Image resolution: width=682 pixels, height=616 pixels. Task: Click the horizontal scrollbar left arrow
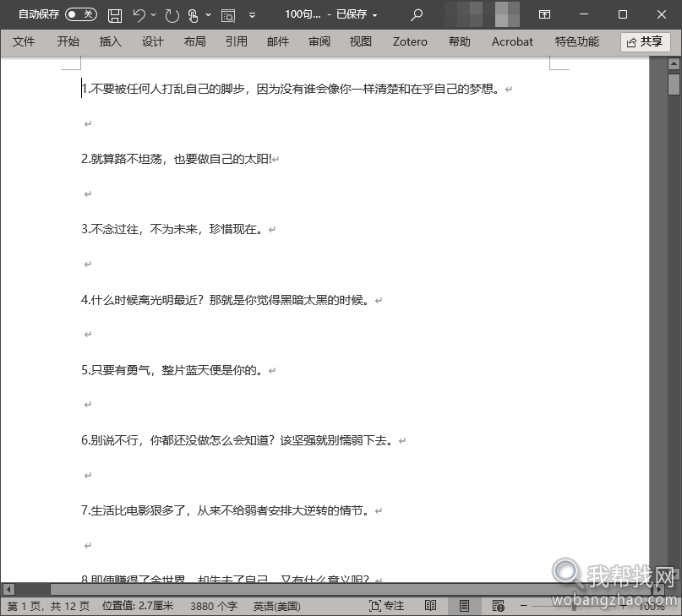click(8, 590)
